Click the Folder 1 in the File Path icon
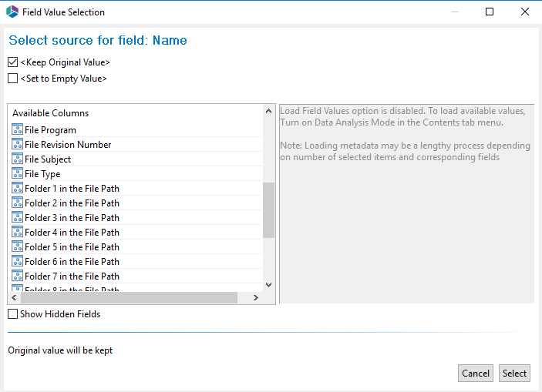Viewport: 542px width, 392px height. coord(18,189)
